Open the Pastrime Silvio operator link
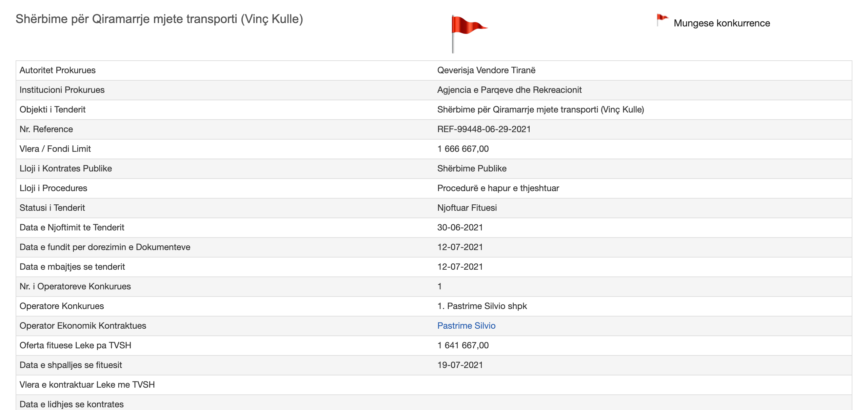The width and height of the screenshot is (868, 410). pyautogui.click(x=466, y=326)
